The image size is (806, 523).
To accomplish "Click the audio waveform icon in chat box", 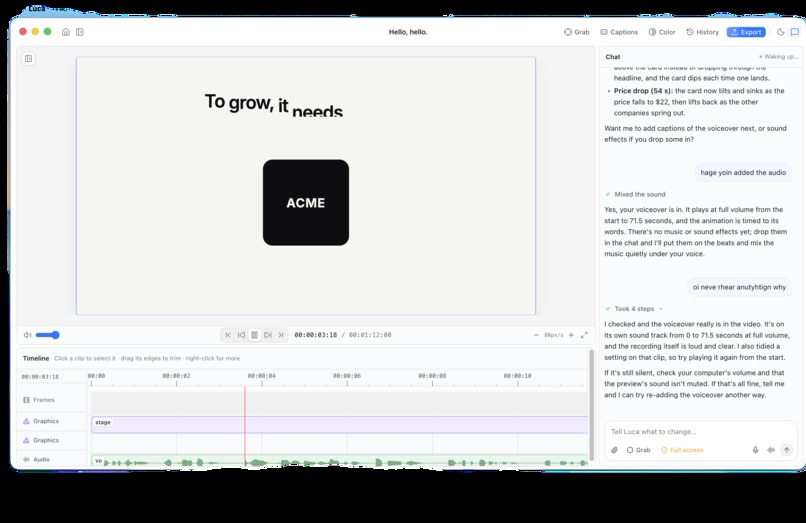I will (x=771, y=450).
